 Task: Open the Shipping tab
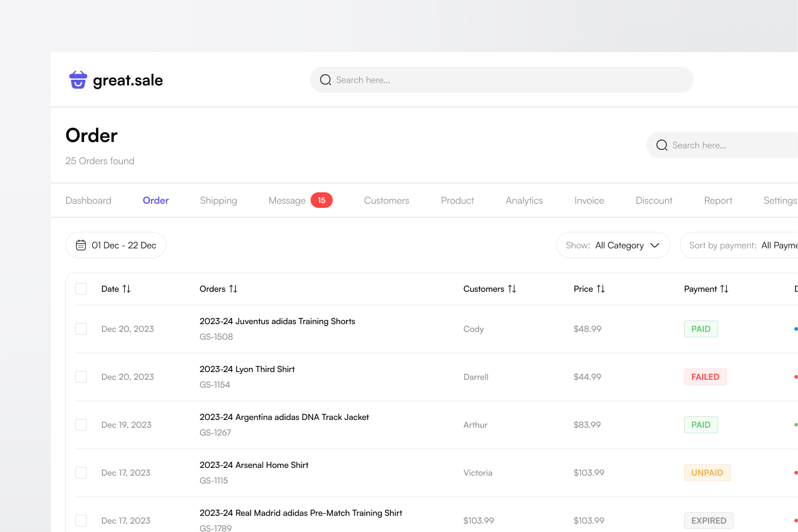coord(219,201)
